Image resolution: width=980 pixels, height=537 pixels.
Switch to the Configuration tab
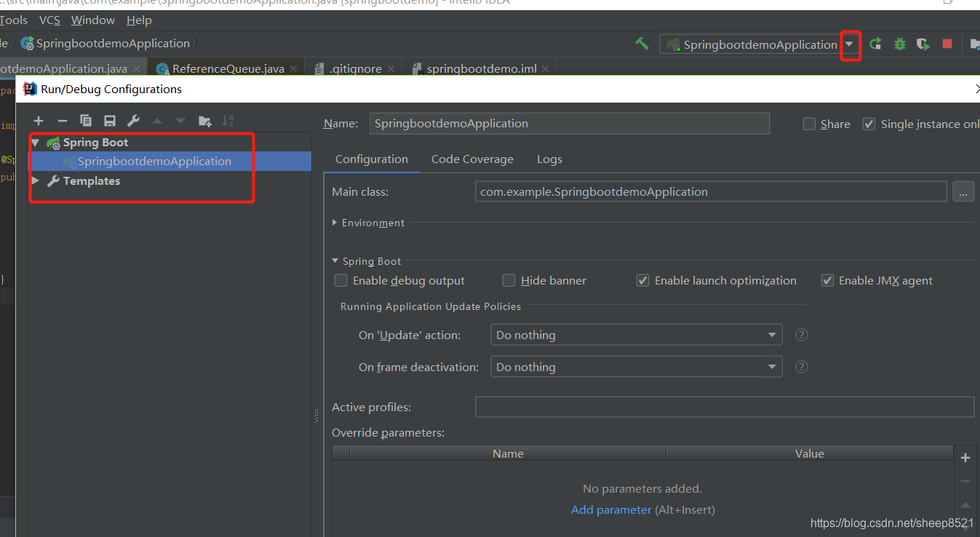coord(372,159)
